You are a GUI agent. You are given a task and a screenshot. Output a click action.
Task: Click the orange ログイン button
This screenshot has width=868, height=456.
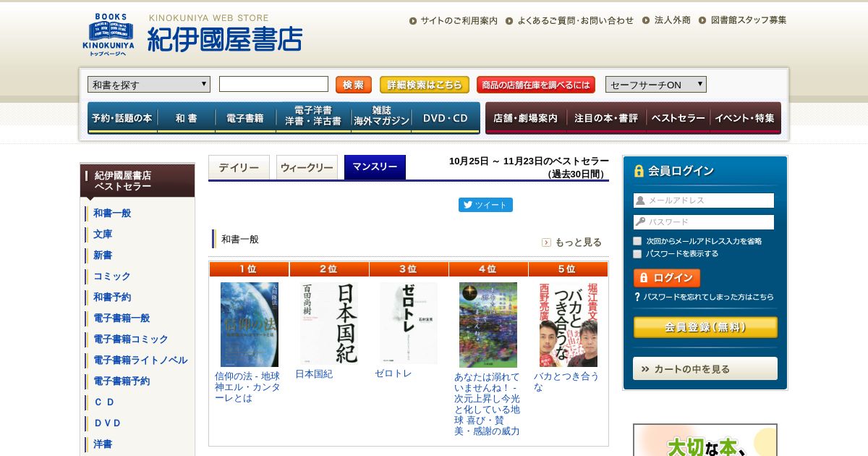click(667, 278)
